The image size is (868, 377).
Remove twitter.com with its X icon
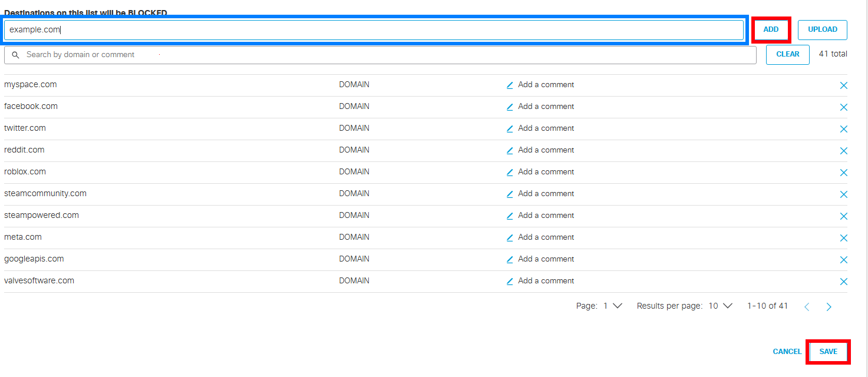[x=843, y=129]
